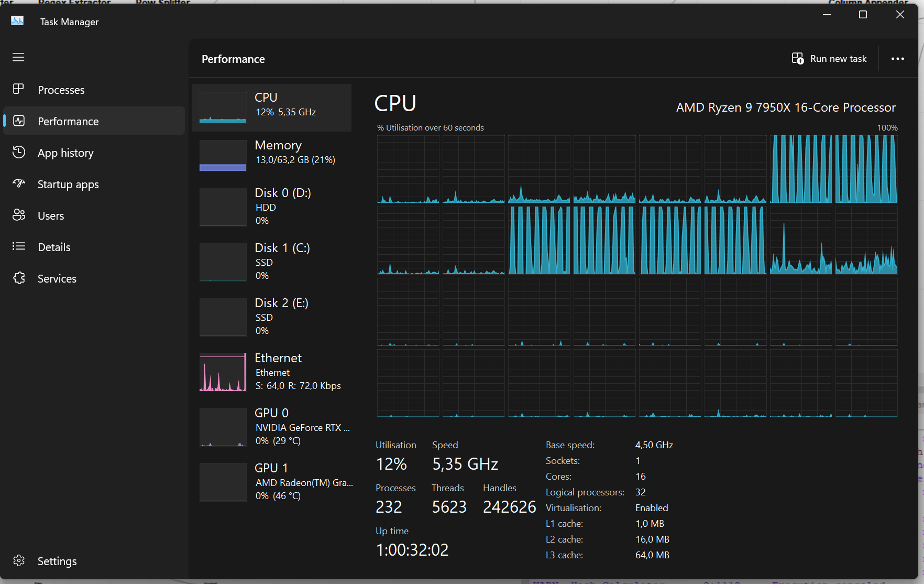Click the Performance pulse icon
The image size is (924, 584).
[19, 121]
